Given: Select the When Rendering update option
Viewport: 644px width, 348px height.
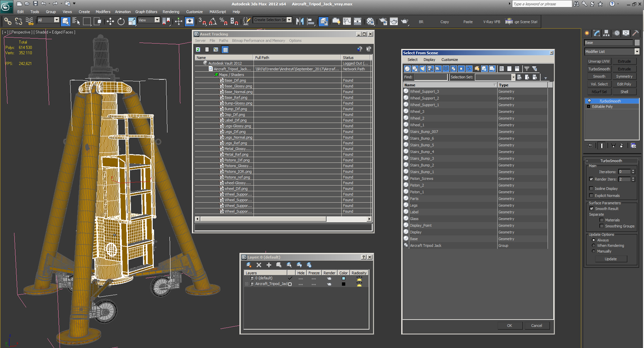Looking at the screenshot, I should (593, 246).
